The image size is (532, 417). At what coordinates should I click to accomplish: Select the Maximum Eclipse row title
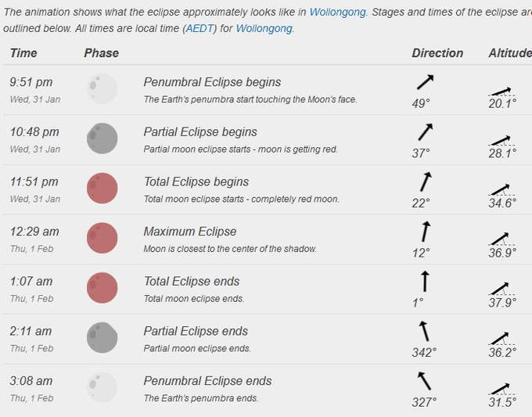tap(190, 232)
